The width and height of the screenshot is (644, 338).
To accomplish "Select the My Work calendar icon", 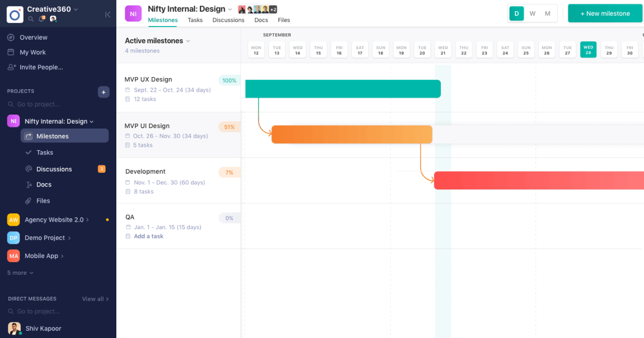I will tap(11, 52).
